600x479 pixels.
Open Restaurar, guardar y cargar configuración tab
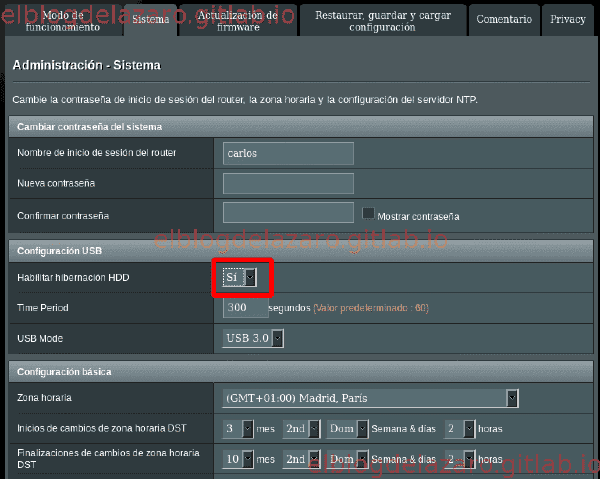tap(383, 21)
